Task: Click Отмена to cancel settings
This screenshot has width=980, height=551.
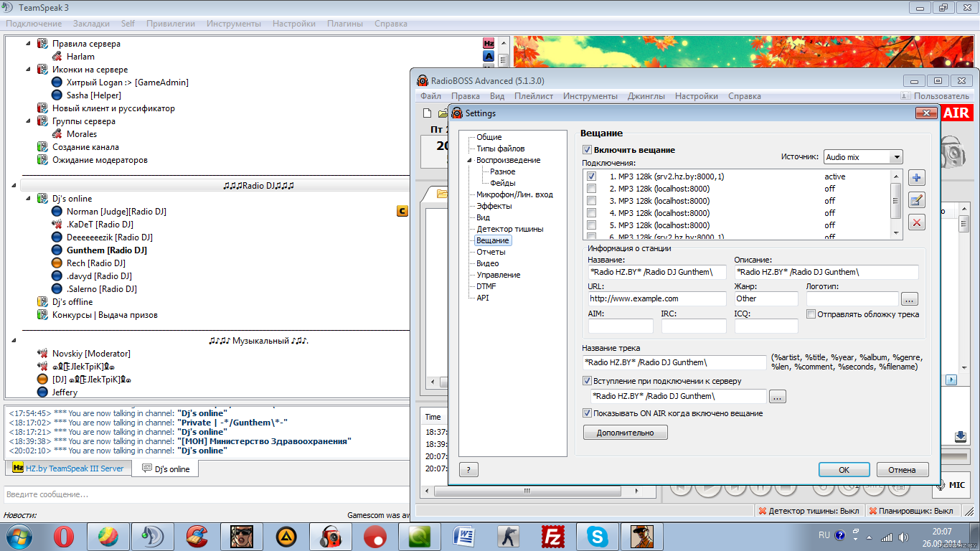Action: point(903,470)
